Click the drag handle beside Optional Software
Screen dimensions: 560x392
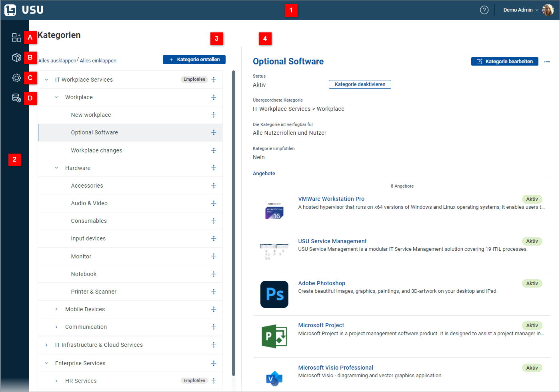click(214, 132)
